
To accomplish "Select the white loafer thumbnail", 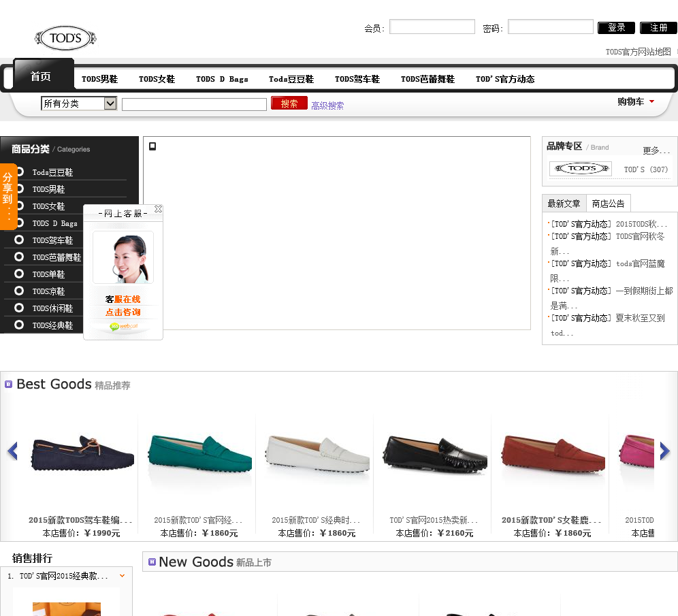I will click(x=317, y=454).
